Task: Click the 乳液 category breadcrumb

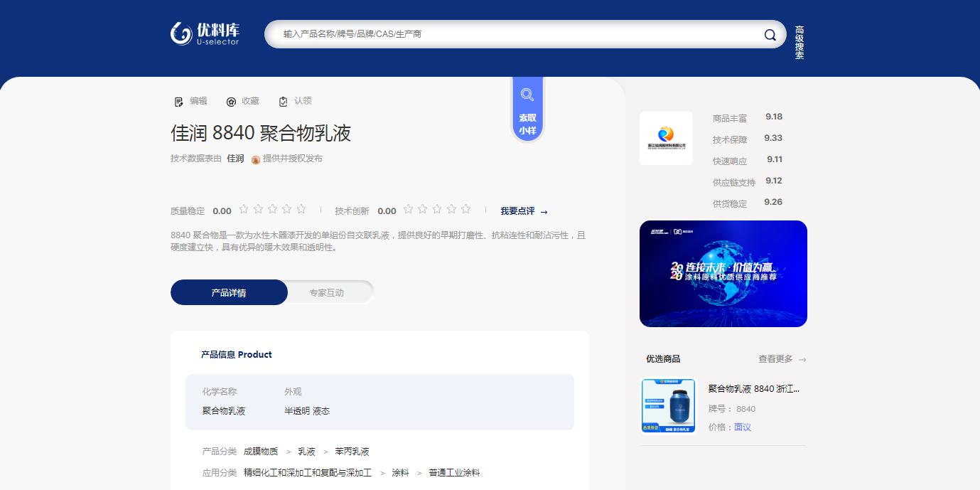Action: (306, 452)
